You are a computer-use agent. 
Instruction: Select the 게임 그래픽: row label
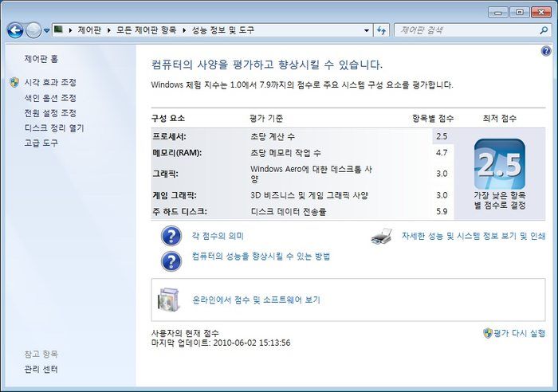(175, 195)
